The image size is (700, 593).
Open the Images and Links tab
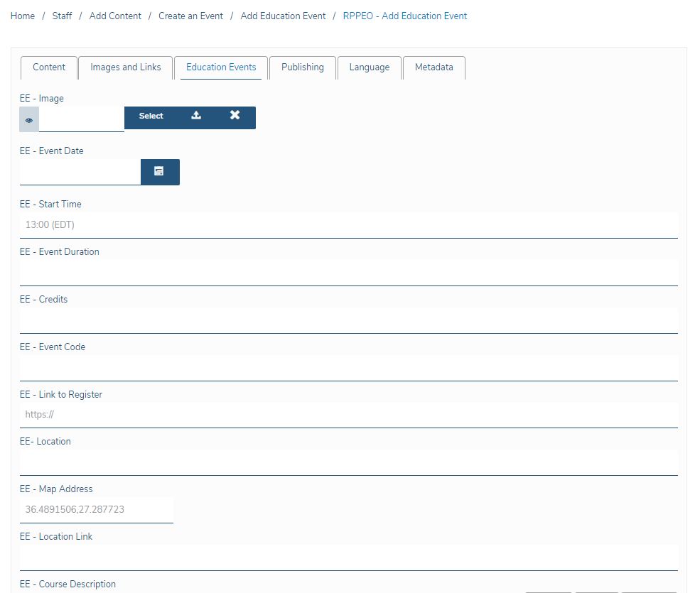point(126,67)
